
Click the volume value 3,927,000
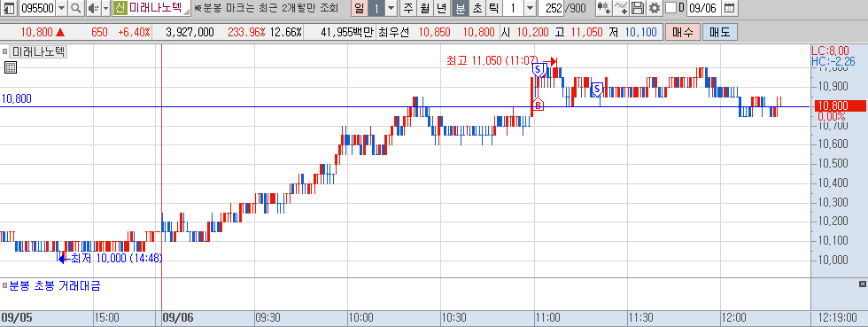coord(190,32)
